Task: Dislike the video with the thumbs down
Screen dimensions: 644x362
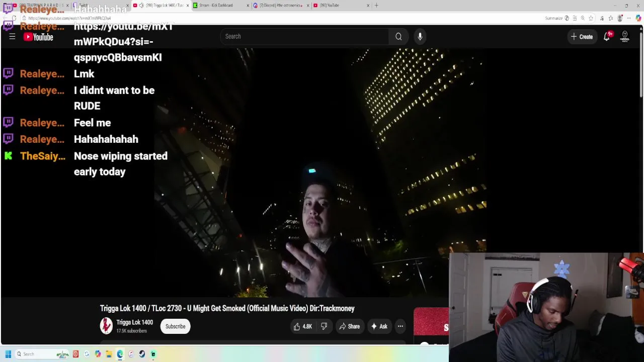Action: pyautogui.click(x=324, y=326)
